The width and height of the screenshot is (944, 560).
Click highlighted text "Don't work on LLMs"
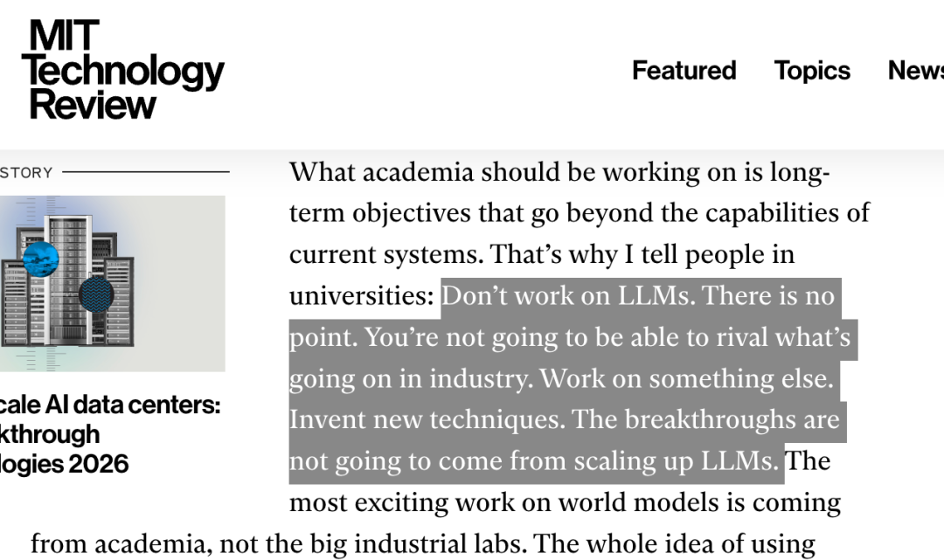click(567, 296)
